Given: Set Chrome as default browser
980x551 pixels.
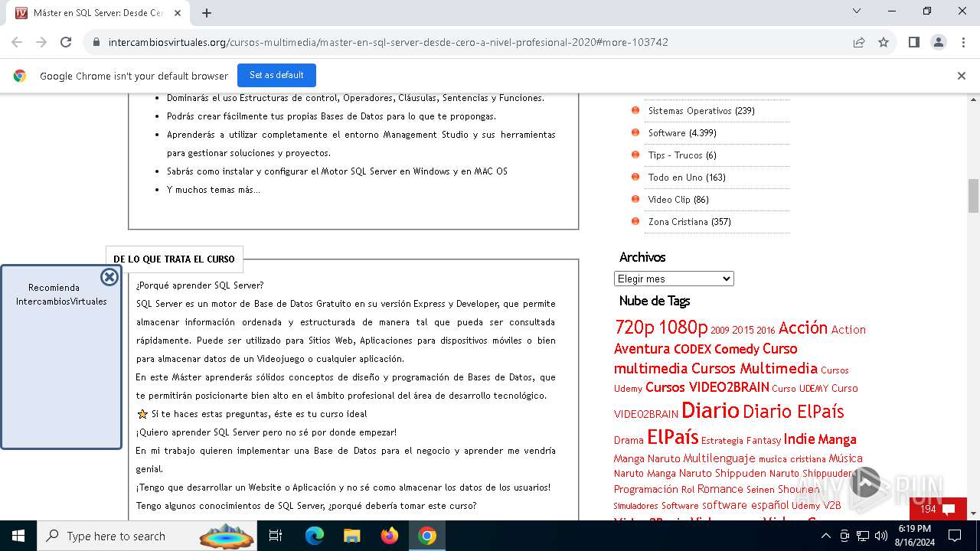Looking at the screenshot, I should [276, 75].
